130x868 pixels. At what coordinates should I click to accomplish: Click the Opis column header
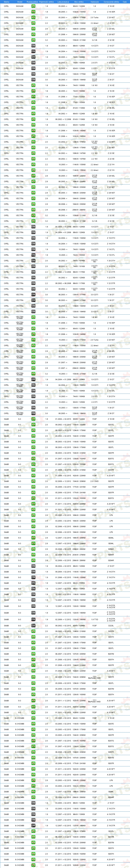(125, 2)
